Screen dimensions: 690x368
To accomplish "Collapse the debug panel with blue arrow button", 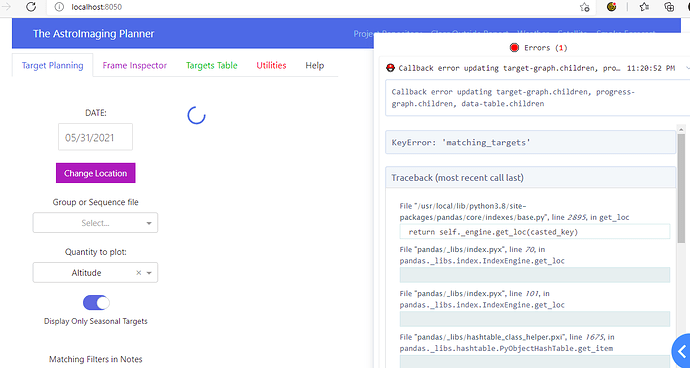I will [x=681, y=351].
